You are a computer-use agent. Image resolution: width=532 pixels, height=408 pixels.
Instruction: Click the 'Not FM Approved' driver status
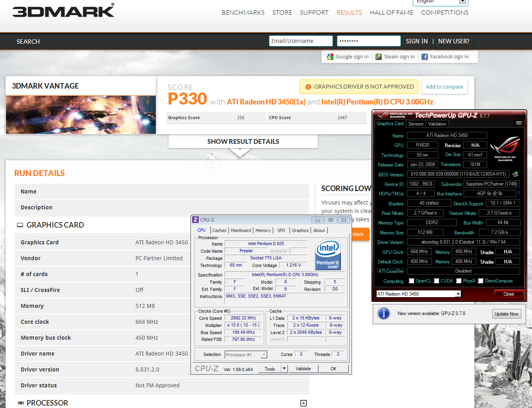(x=157, y=385)
